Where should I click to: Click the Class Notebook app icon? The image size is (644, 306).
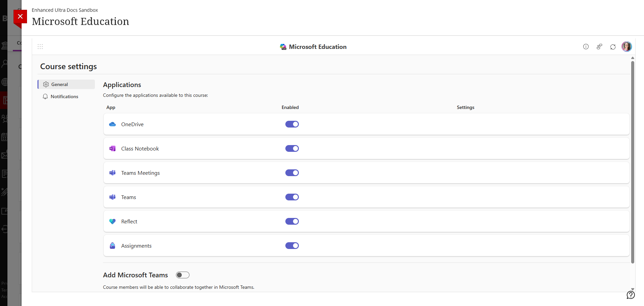[x=112, y=148]
